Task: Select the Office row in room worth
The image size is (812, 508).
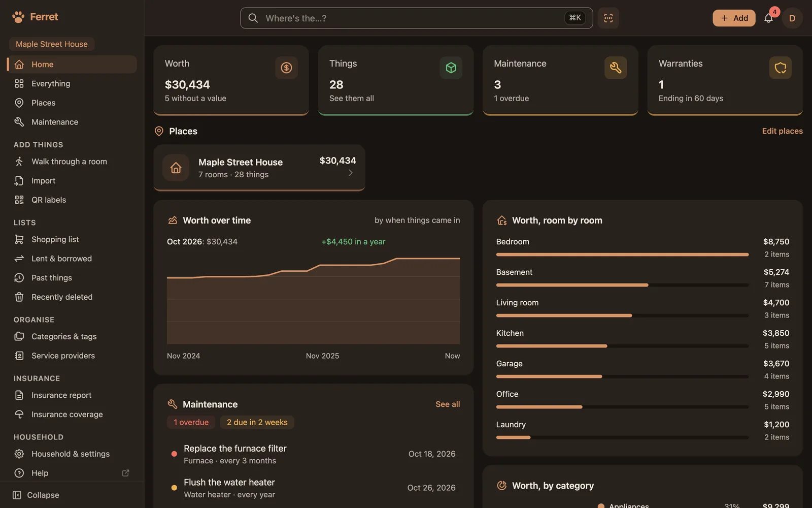Action: (x=642, y=400)
